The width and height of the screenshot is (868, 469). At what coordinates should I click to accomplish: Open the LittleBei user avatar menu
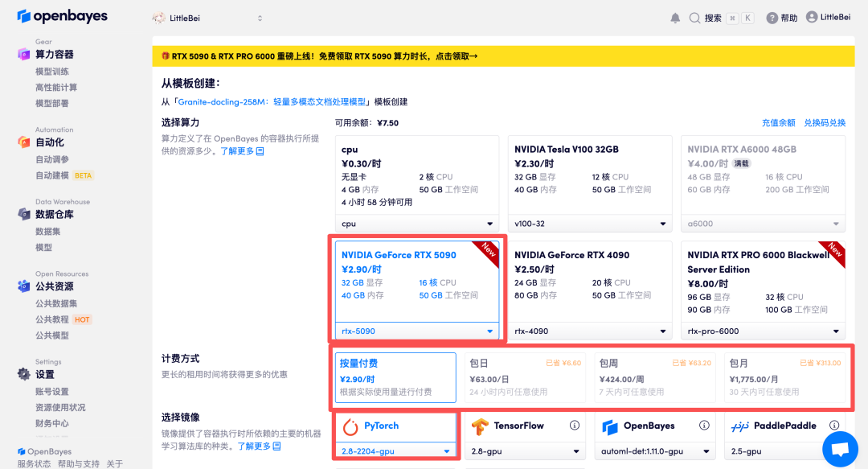pyautogui.click(x=812, y=17)
